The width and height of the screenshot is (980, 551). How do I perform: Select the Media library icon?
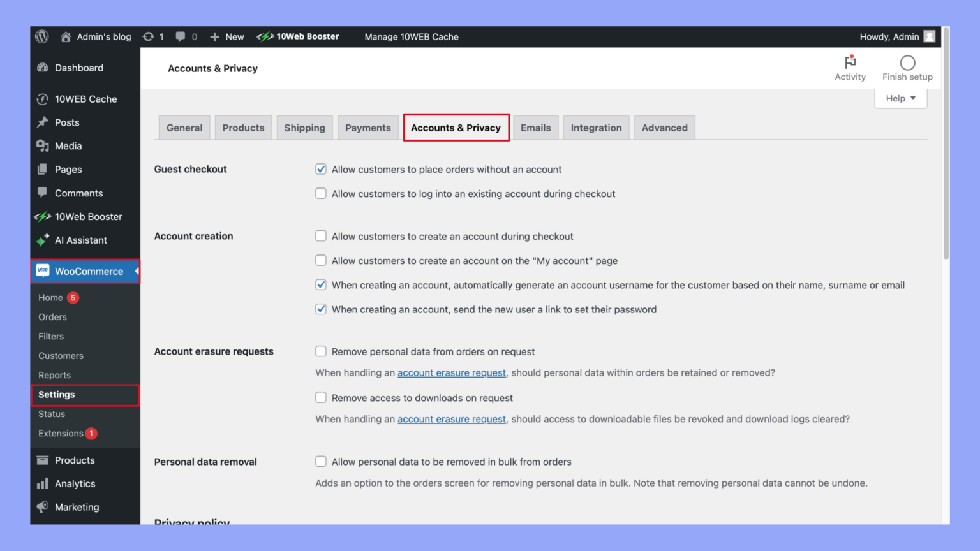pos(43,145)
